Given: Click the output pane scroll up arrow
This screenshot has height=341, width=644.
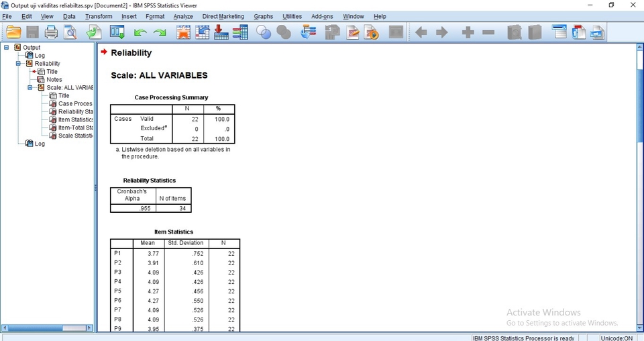Looking at the screenshot, I should click(x=640, y=47).
